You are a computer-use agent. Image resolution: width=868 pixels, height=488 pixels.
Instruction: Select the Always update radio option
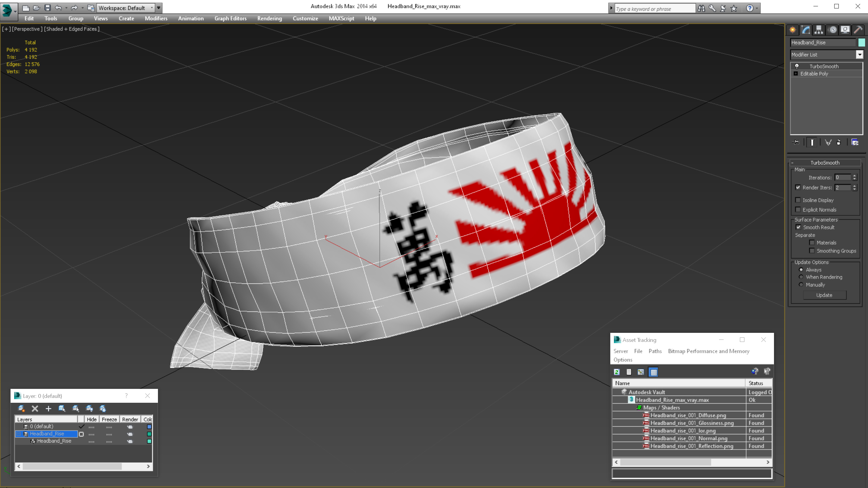tap(801, 269)
